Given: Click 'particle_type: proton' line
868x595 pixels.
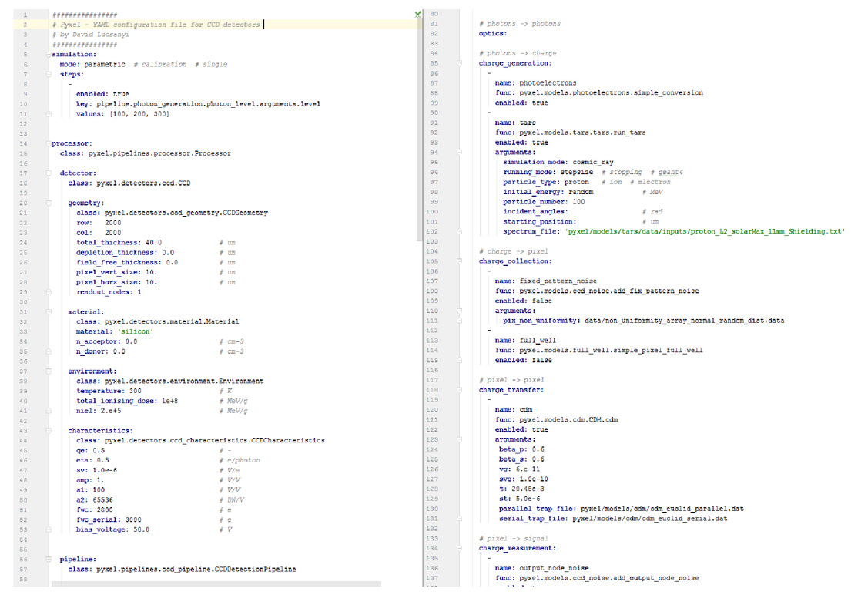Looking at the screenshot, I should click(x=546, y=182).
